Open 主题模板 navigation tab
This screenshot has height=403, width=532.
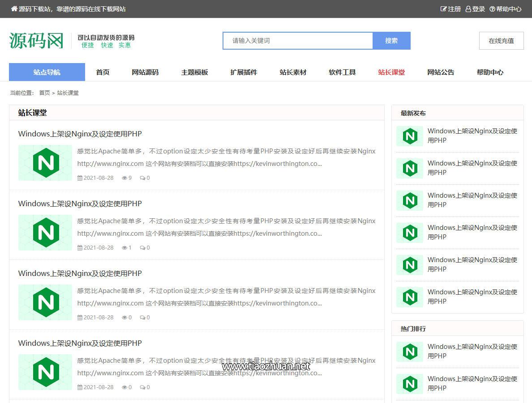pyautogui.click(x=194, y=72)
